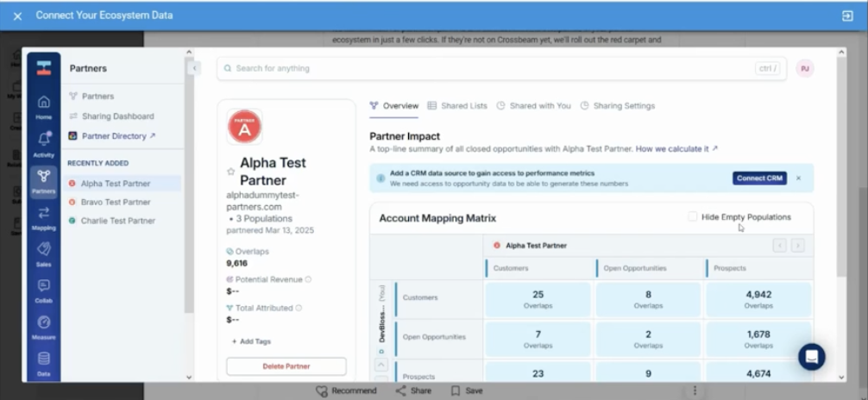Click scroll-down arrow of main scrollbar
Viewport: 868px width, 400px height.
[x=842, y=378]
